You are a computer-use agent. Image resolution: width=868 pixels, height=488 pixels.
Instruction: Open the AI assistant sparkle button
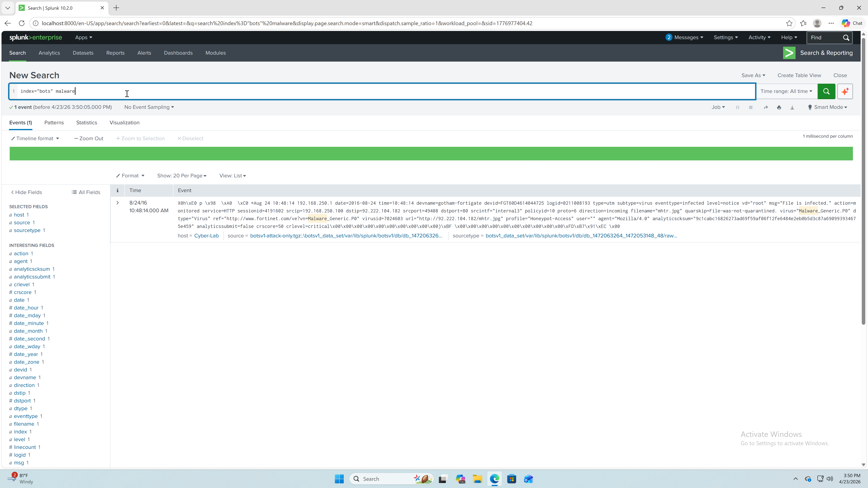pos(845,91)
